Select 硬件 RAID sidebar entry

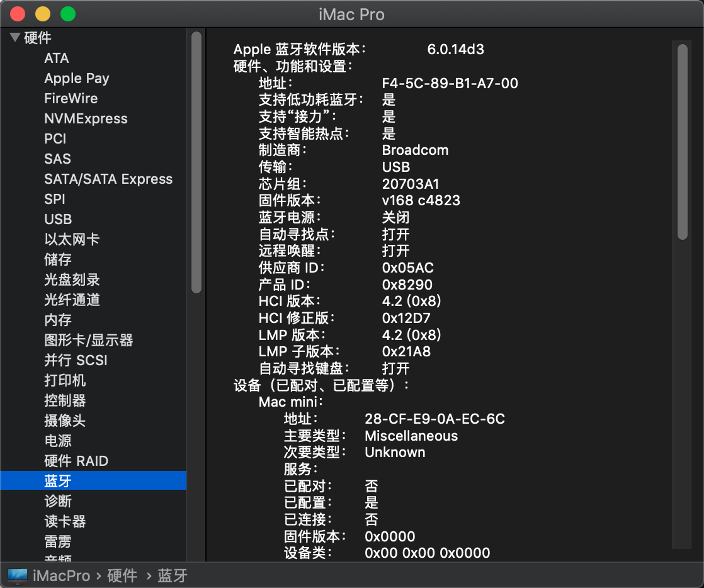coord(76,461)
